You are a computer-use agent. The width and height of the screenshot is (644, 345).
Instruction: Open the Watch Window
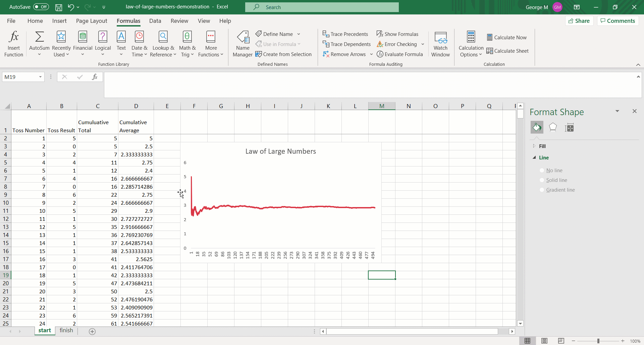[x=440, y=44]
